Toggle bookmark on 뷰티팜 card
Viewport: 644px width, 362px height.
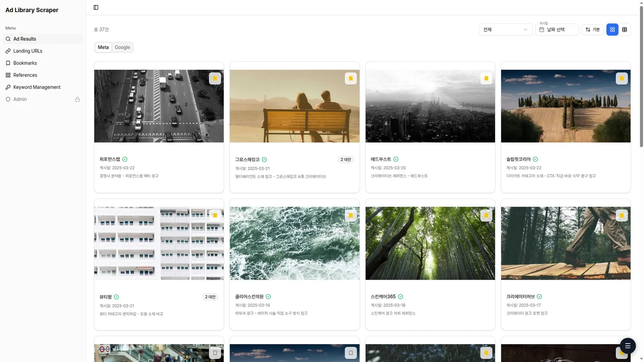pos(215,215)
